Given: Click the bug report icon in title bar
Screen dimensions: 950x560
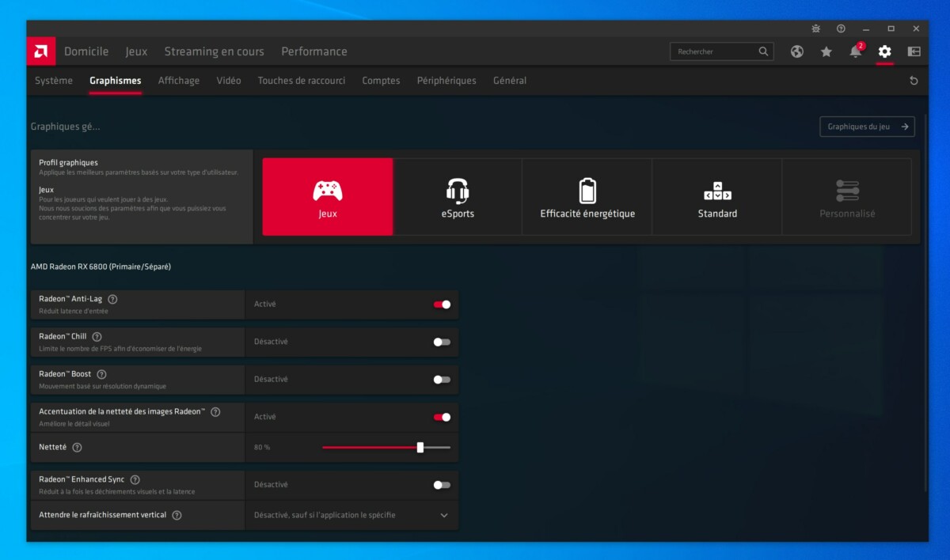Looking at the screenshot, I should click(816, 28).
